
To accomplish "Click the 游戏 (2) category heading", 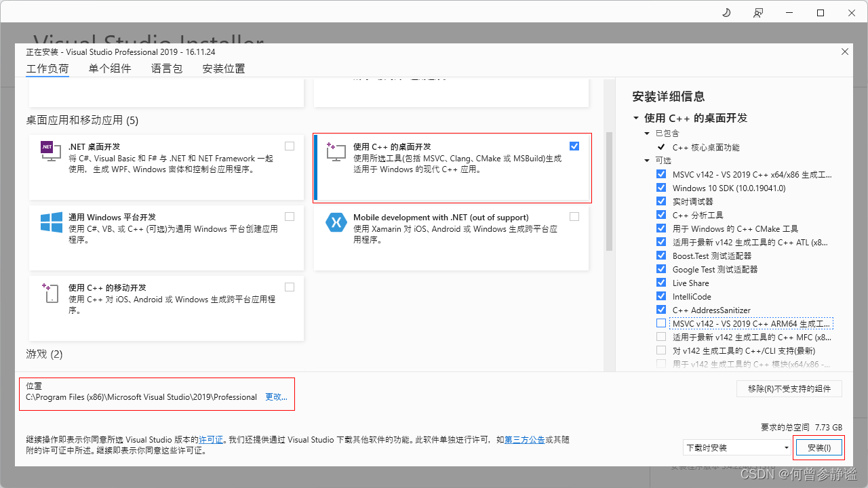I will [44, 354].
